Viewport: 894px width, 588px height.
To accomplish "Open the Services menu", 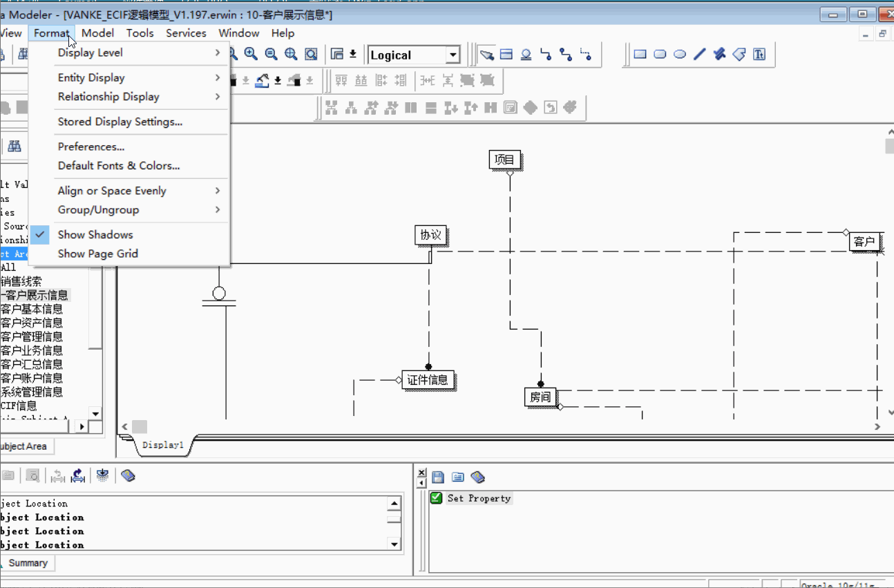I will pos(186,33).
